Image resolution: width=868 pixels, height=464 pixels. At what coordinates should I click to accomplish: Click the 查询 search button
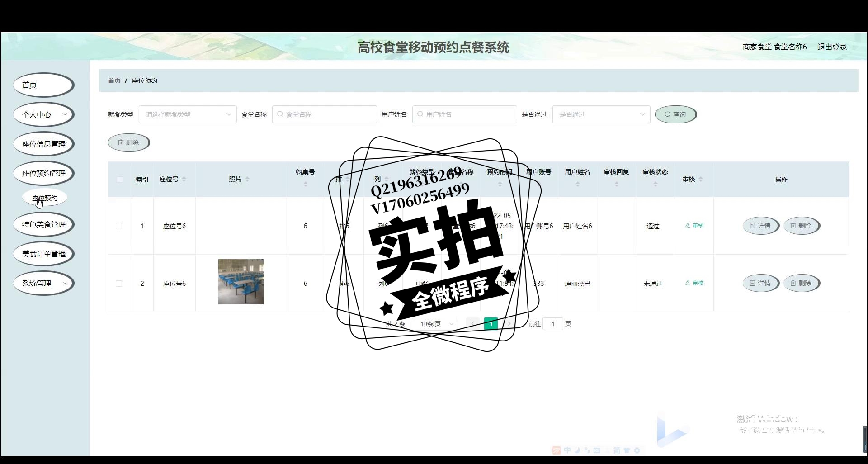pos(675,114)
